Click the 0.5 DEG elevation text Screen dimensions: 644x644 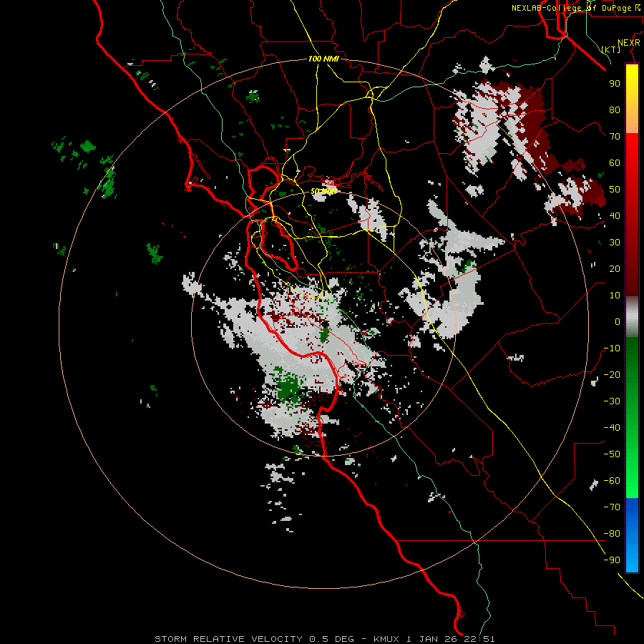pos(331,639)
